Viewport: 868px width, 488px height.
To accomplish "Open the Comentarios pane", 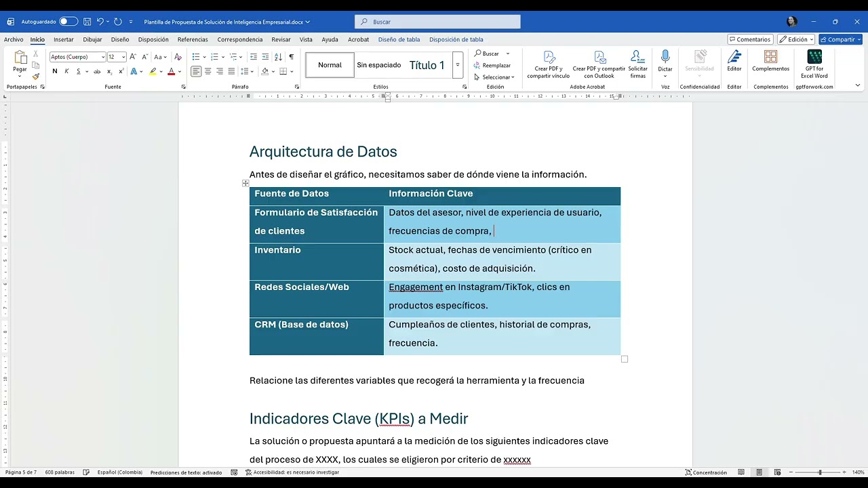I will tap(750, 39).
